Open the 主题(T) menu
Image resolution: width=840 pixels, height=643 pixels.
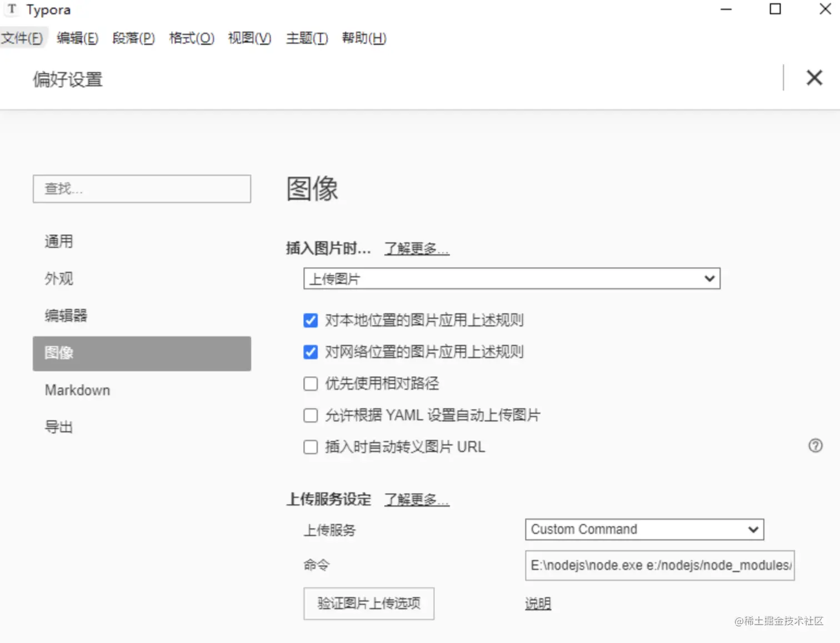[307, 38]
